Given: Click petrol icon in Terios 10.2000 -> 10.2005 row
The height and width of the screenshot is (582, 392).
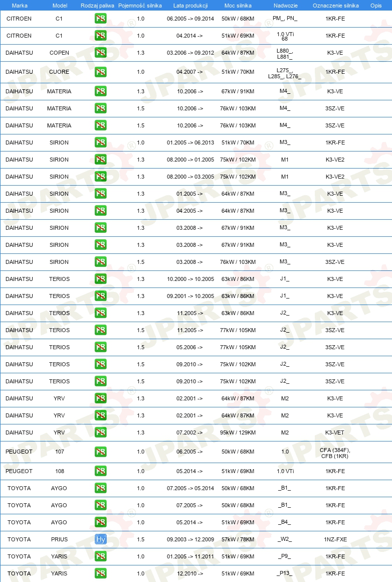Looking at the screenshot, I should [x=100, y=279].
